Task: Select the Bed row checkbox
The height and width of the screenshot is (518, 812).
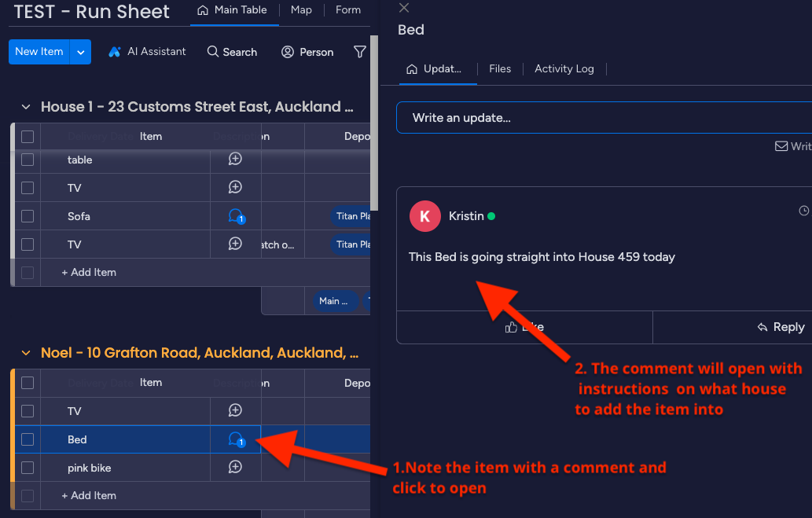Action: (x=28, y=439)
